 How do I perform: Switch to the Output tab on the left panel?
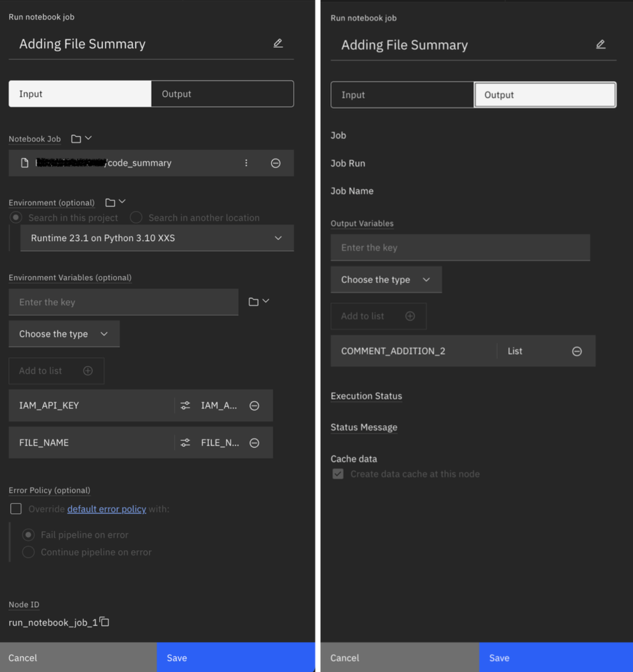point(222,94)
